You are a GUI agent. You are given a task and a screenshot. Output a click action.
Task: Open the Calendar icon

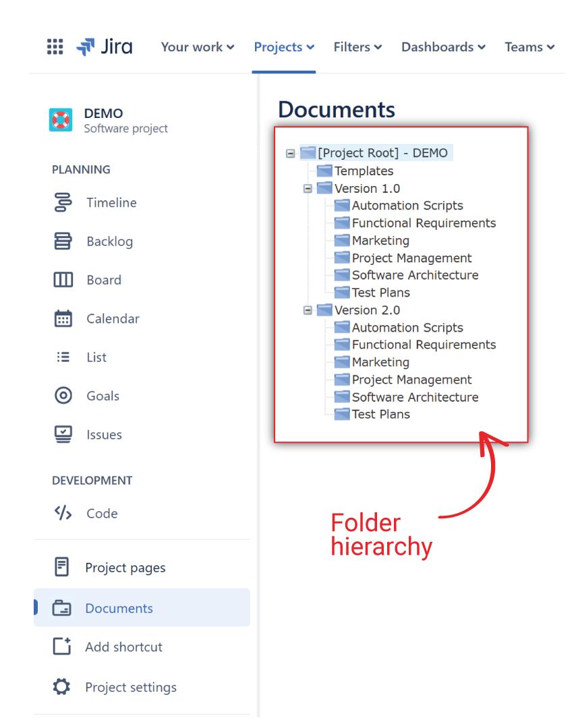click(63, 318)
